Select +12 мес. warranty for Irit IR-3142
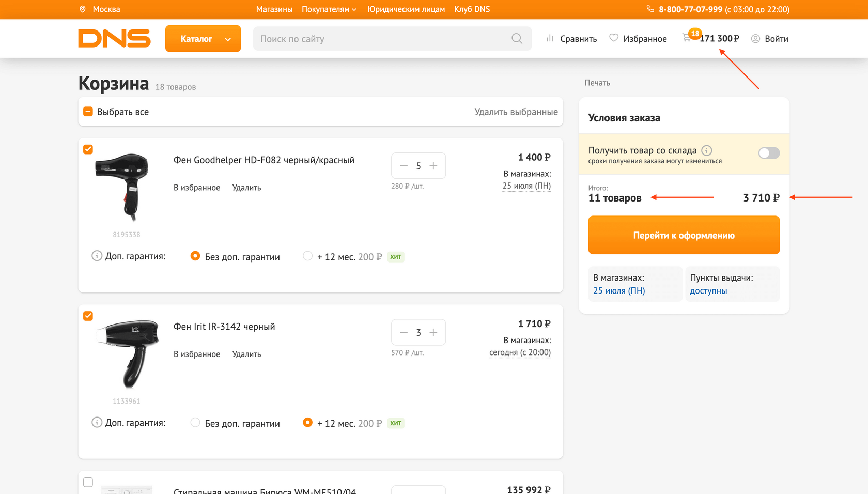868x494 pixels. tap(307, 422)
